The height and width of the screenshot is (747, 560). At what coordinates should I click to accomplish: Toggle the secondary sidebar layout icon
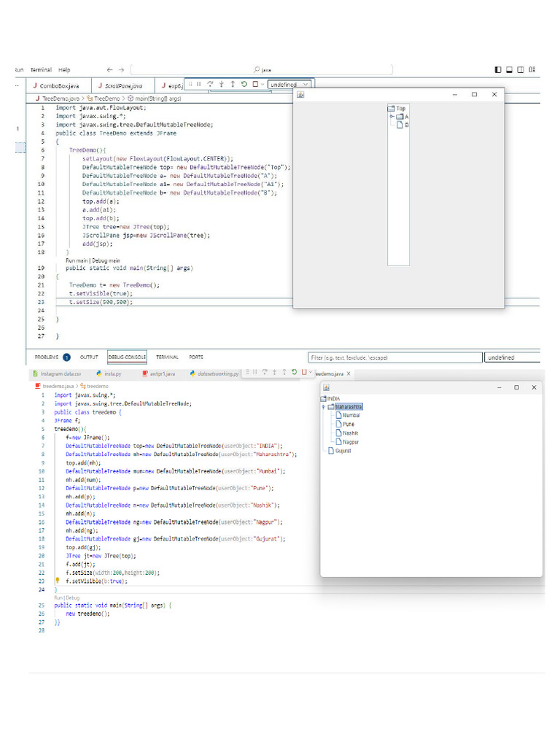(x=521, y=70)
